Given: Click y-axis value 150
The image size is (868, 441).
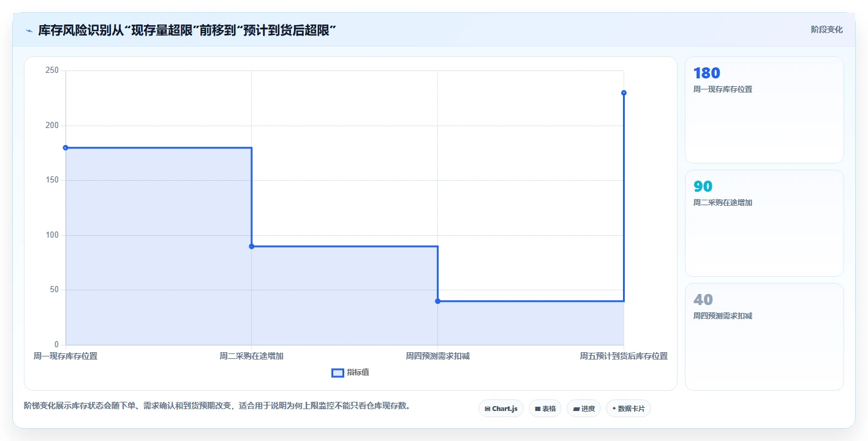Looking at the screenshot, I should (x=52, y=180).
